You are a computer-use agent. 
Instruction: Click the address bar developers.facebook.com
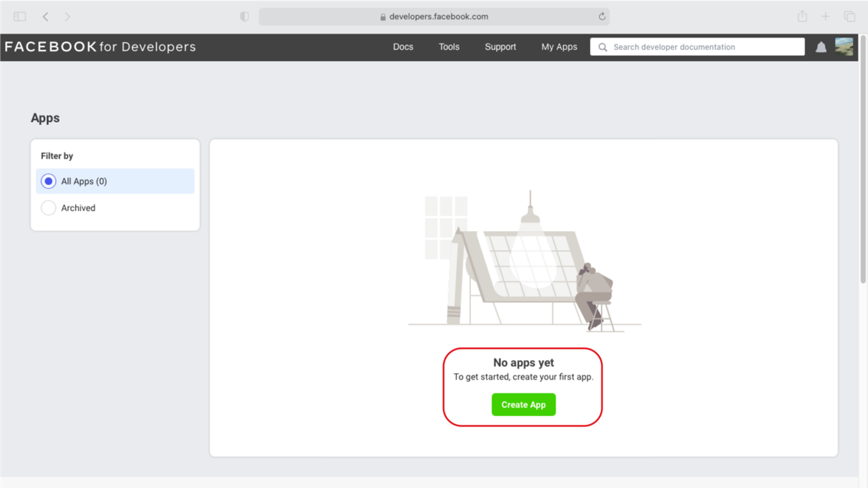click(434, 16)
